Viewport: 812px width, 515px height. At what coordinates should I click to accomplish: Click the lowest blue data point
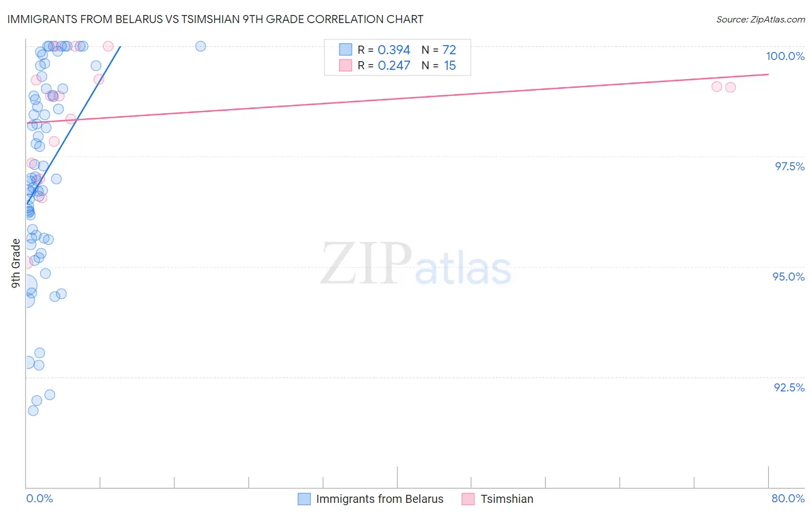point(33,410)
